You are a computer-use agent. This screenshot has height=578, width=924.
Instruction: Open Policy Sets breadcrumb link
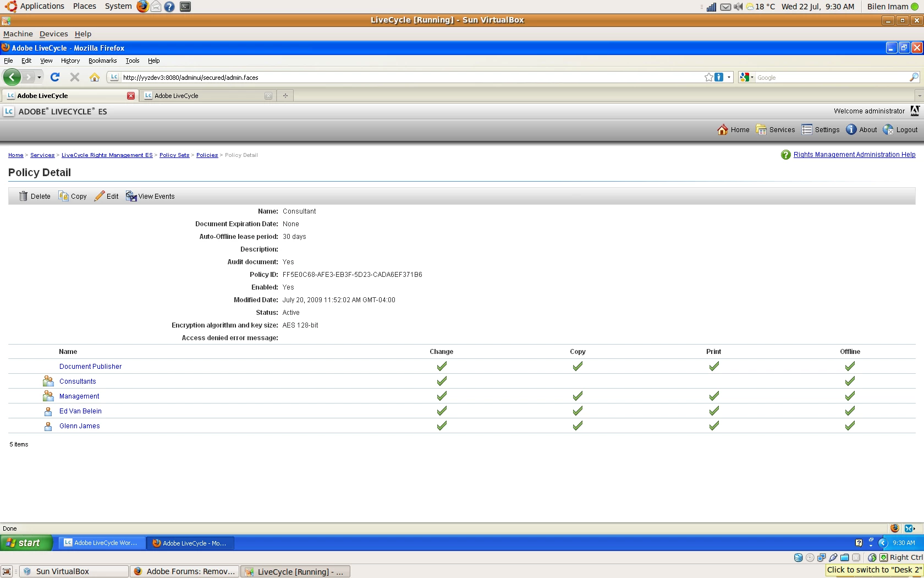(174, 155)
